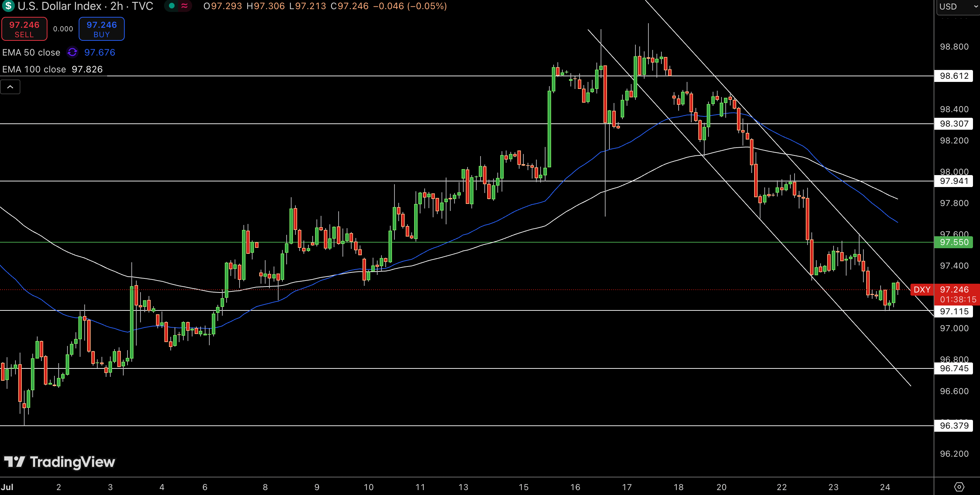Open the USD currency dropdown
Viewport: 980px width, 495px height.
pos(958,6)
